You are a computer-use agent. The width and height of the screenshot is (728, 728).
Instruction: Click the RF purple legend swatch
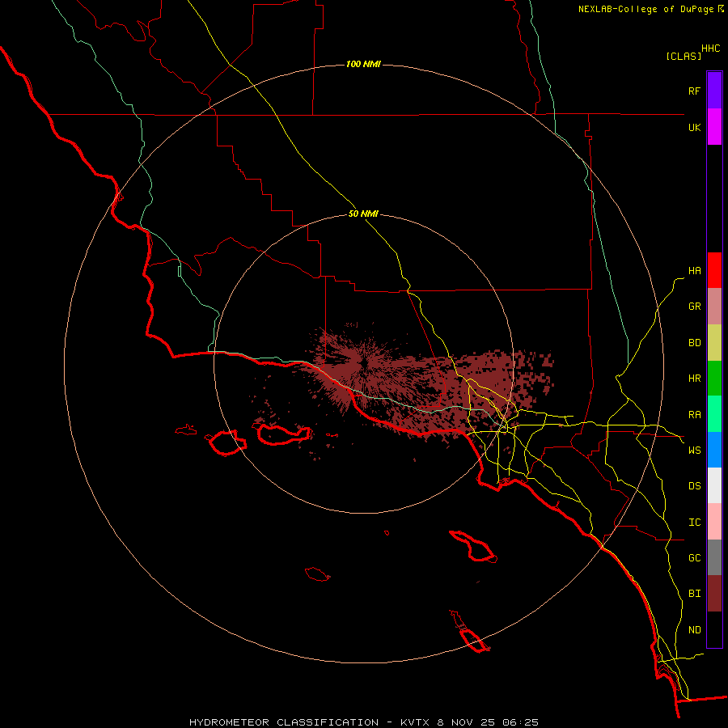(714, 91)
